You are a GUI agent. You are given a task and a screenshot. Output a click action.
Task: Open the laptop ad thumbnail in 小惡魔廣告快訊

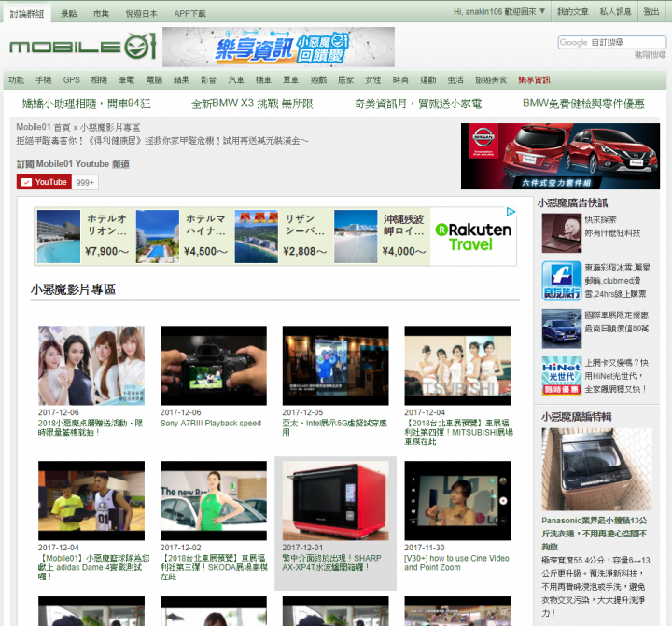562,233
